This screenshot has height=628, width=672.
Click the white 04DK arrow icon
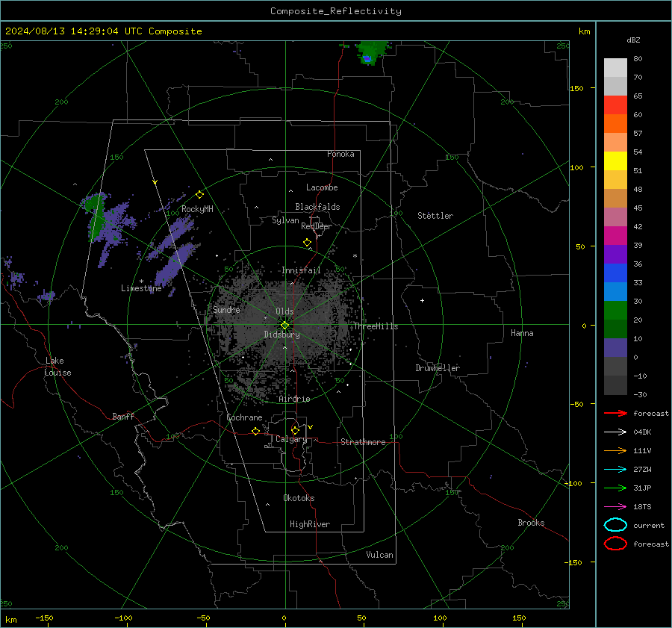coord(615,432)
